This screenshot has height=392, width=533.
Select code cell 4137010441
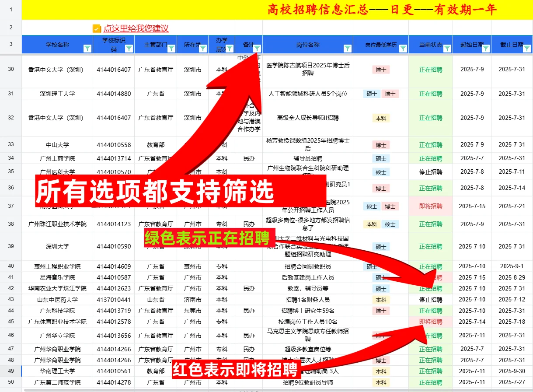(x=114, y=300)
